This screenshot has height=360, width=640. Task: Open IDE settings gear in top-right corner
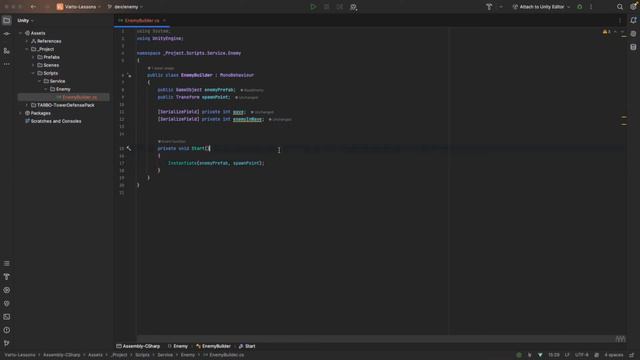tap(633, 6)
